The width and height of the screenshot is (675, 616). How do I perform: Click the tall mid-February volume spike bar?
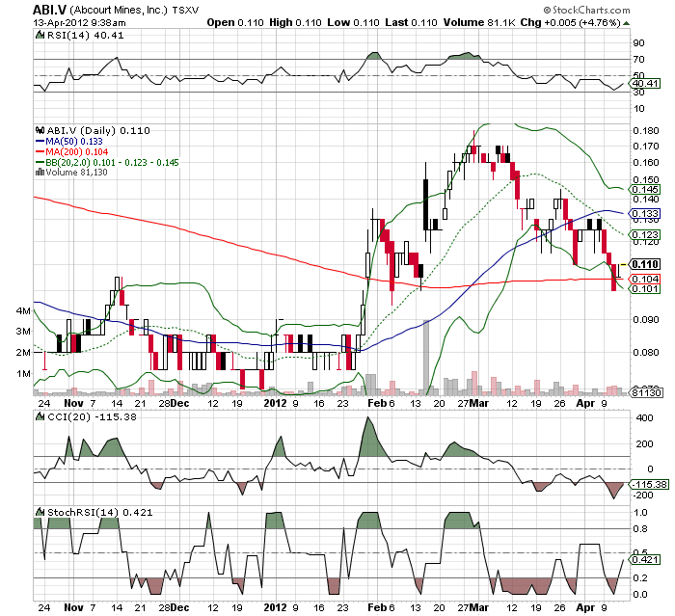coord(426,358)
